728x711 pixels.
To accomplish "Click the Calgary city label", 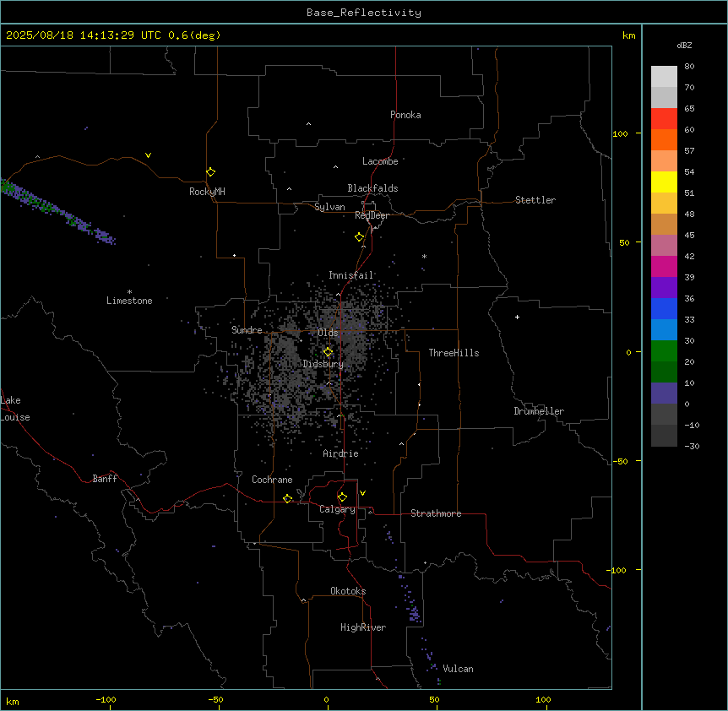I will point(338,509).
